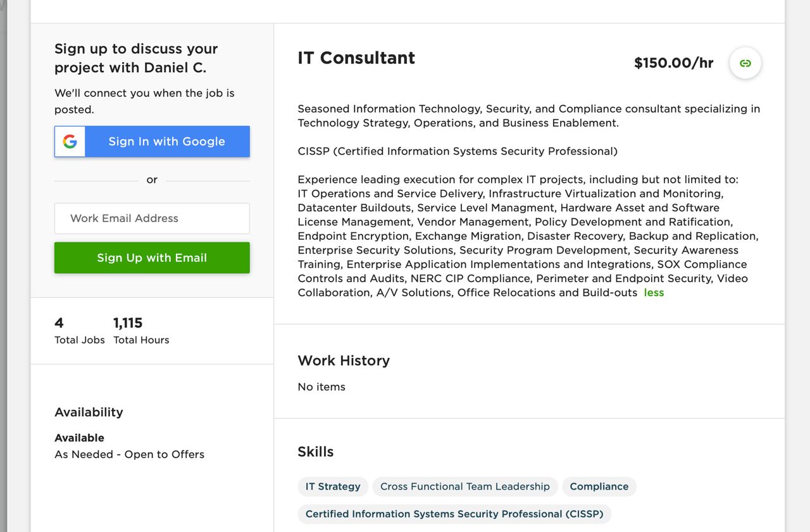Click the No items text under Work History

(321, 387)
